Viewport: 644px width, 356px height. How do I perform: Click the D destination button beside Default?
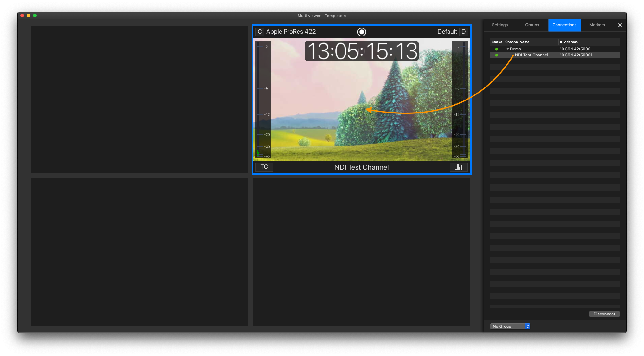(x=463, y=32)
